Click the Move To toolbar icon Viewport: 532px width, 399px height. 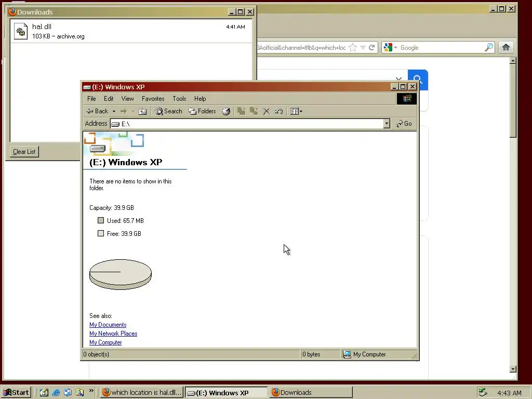pos(242,111)
